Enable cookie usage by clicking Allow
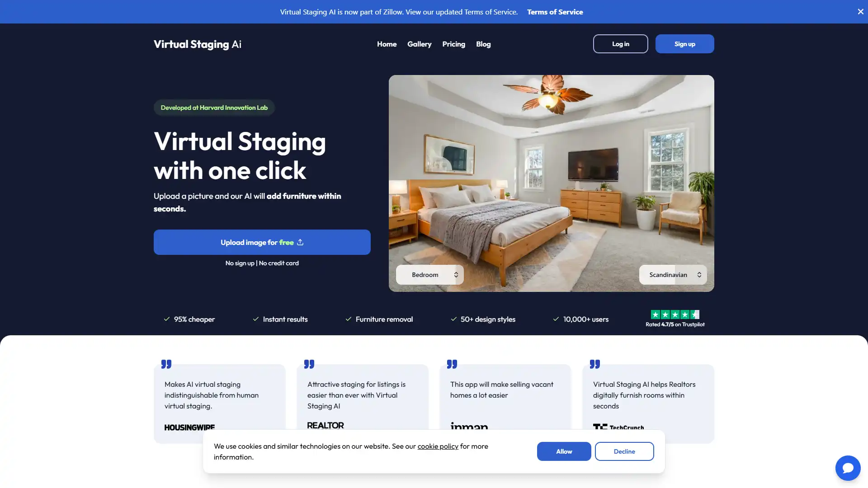Viewport: 868px width, 488px height. 564,452
